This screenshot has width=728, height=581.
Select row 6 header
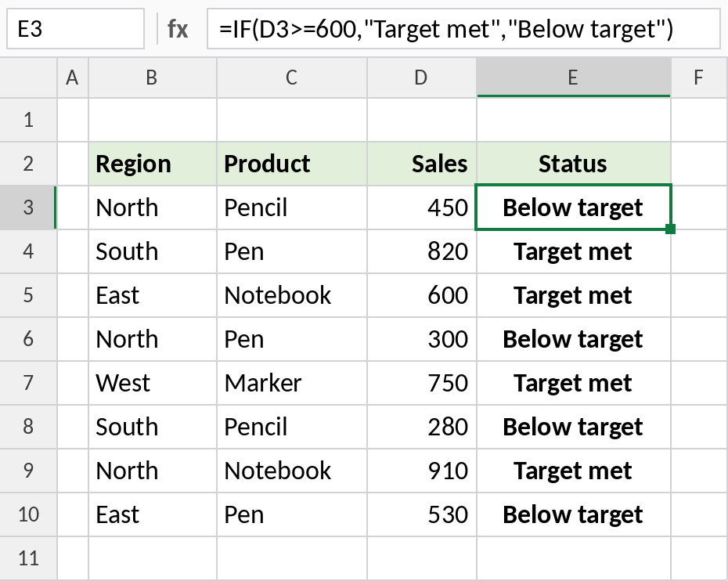28,339
